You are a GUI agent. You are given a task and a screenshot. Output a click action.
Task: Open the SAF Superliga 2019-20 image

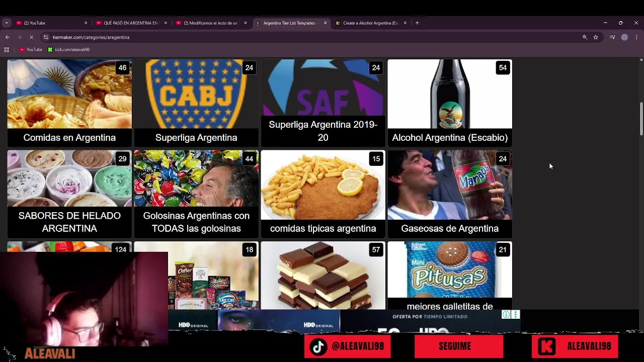(x=323, y=88)
